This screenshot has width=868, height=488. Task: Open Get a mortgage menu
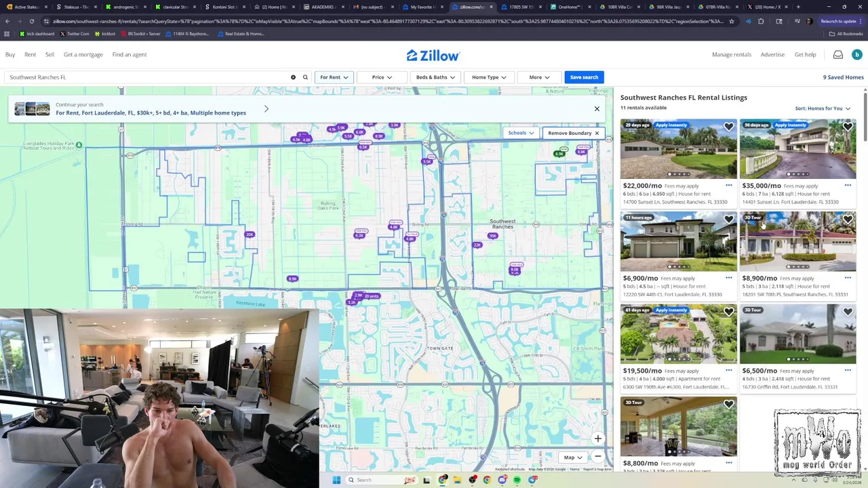(x=83, y=54)
